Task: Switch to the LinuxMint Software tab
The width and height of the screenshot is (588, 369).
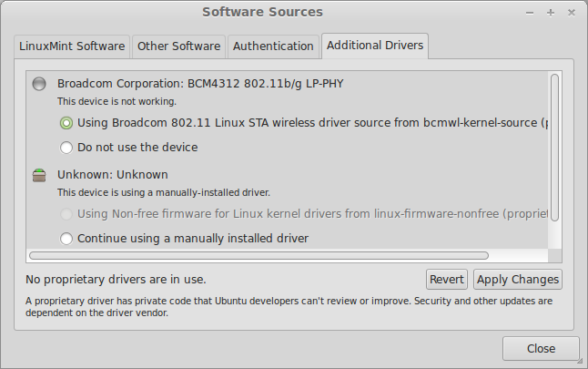Action: click(72, 46)
